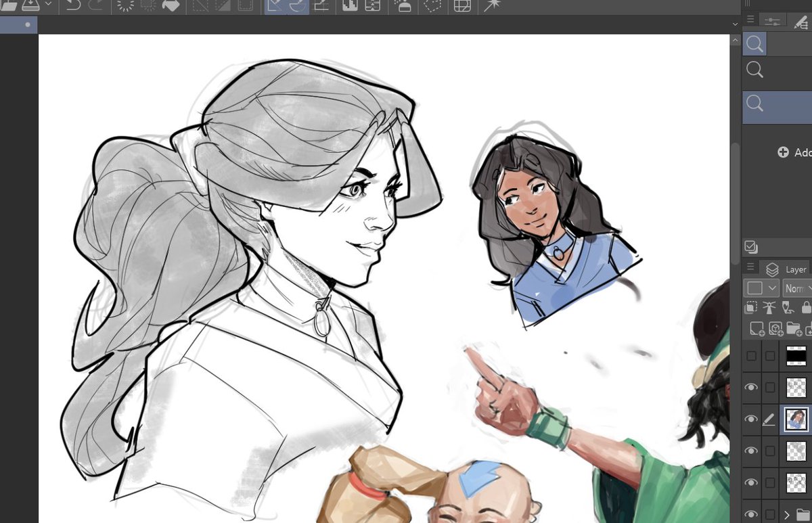Image resolution: width=812 pixels, height=523 pixels.
Task: Click the dashed polygon selection icon
Action: (433, 5)
